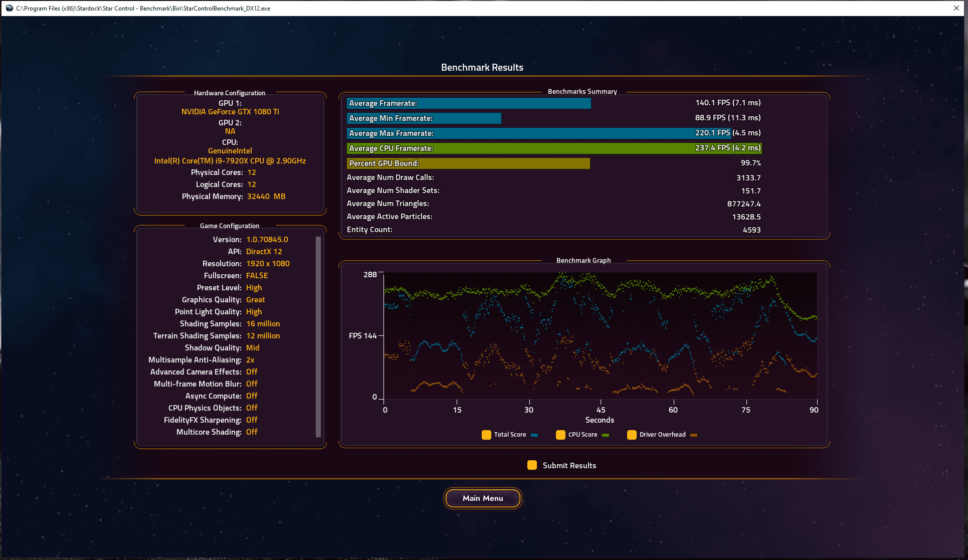Click the Graphics Quality value 'Great'
This screenshot has height=560, width=968.
[x=256, y=300]
